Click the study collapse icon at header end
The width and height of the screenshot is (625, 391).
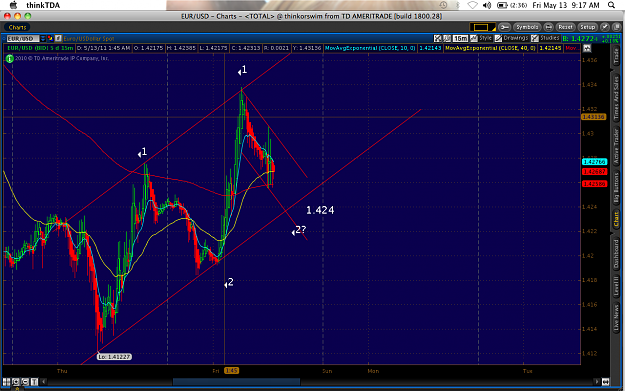tap(587, 48)
